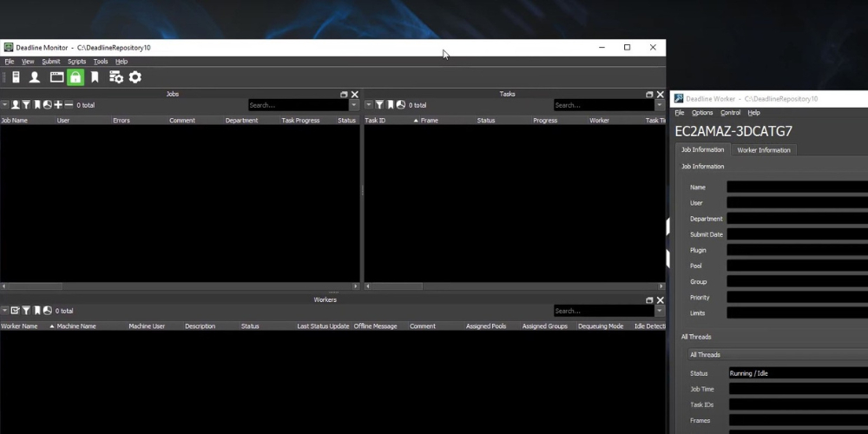Open the Submit menu in Deadline Monitor
The image size is (868, 434).
click(x=51, y=62)
